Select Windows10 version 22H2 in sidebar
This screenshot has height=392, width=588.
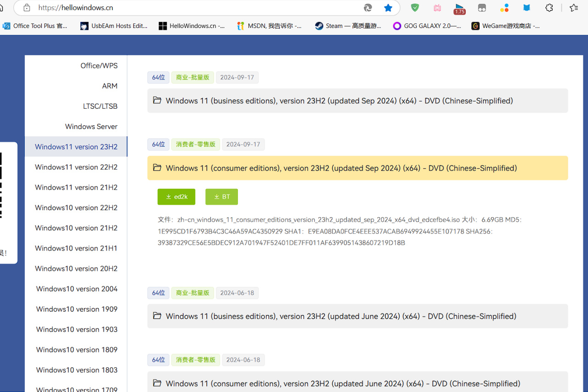coord(76,207)
